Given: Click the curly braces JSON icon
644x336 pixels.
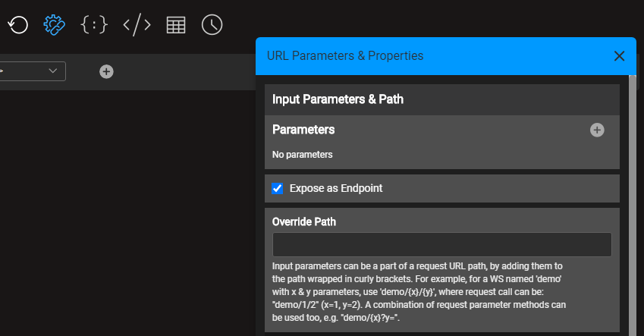Looking at the screenshot, I should coord(94,25).
